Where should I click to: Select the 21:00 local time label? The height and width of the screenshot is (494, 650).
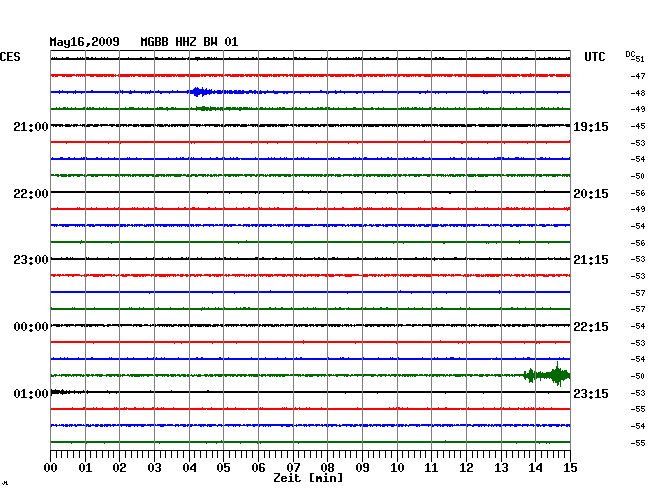pos(31,126)
